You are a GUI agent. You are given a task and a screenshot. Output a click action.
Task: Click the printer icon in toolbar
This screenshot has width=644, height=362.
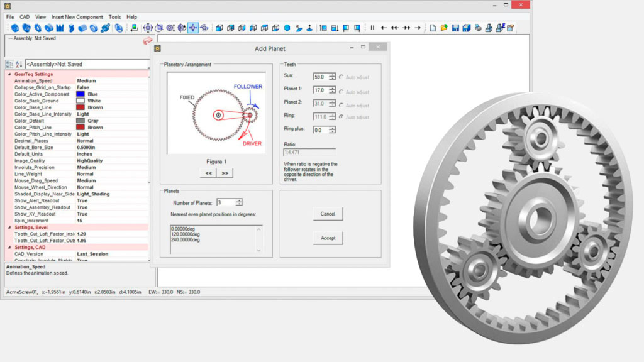point(478,28)
